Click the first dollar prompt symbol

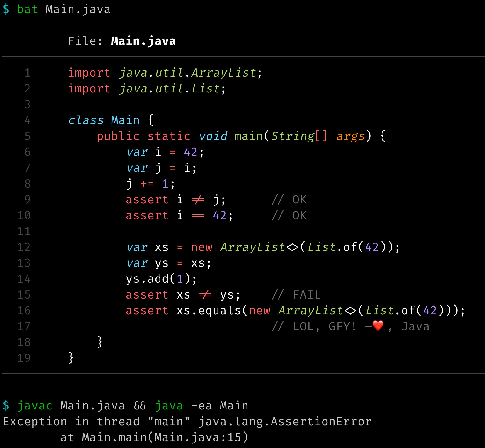(6, 10)
